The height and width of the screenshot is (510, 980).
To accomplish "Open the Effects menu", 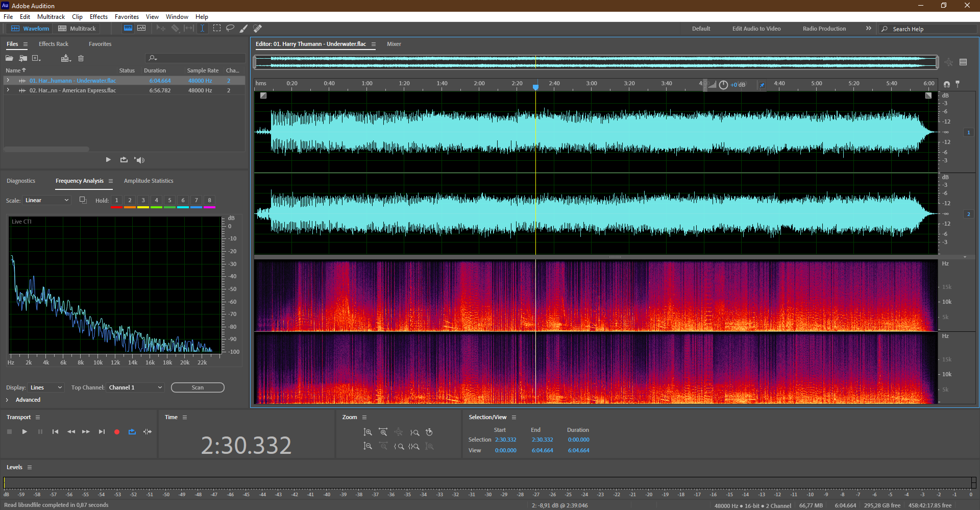I will click(99, 17).
